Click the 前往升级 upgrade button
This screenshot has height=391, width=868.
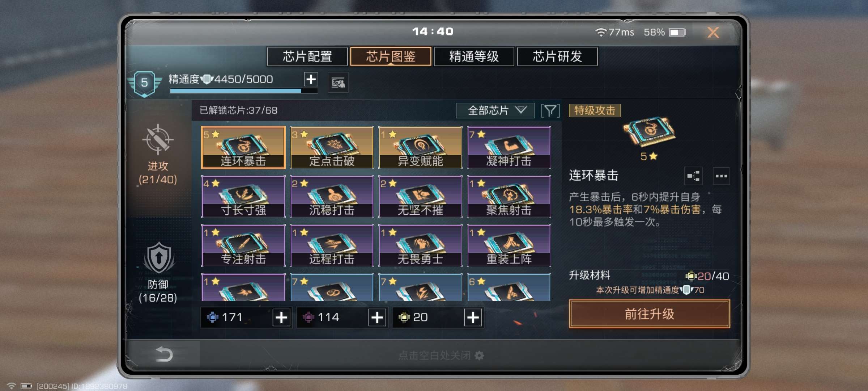point(649,314)
